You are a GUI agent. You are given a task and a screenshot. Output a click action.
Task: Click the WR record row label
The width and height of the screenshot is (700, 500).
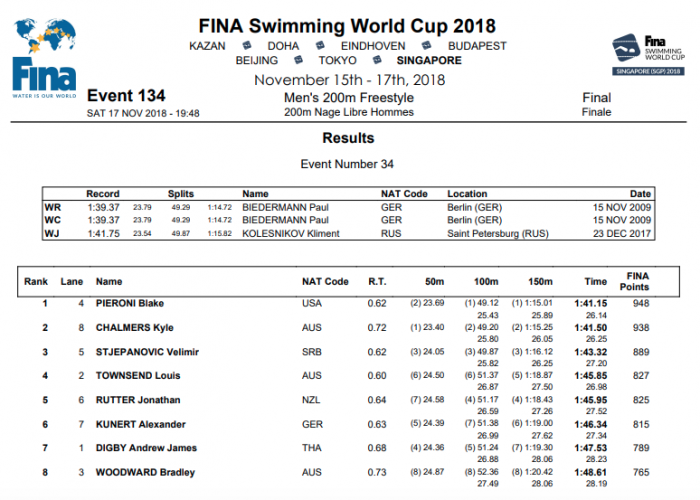coord(52,207)
